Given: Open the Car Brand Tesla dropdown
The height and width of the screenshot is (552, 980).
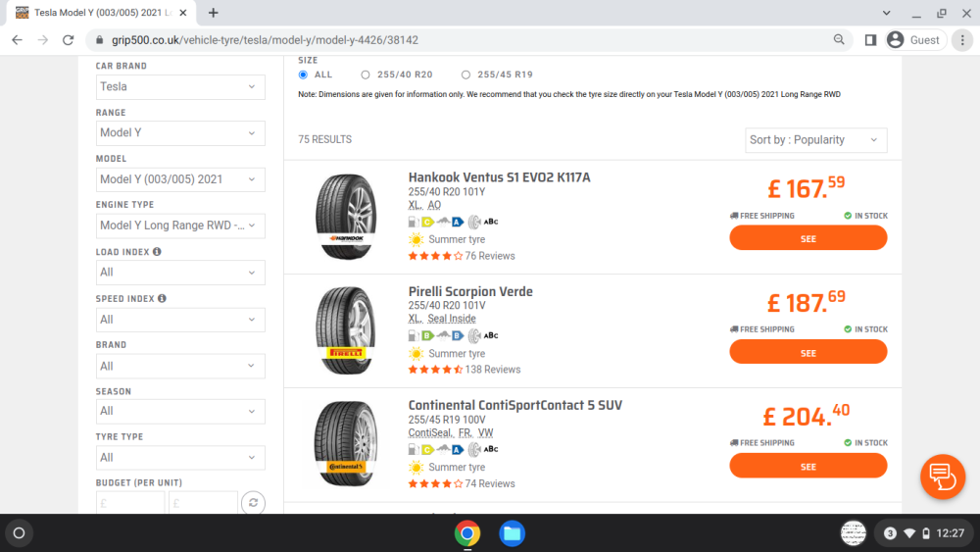Looking at the screenshot, I should coord(180,87).
